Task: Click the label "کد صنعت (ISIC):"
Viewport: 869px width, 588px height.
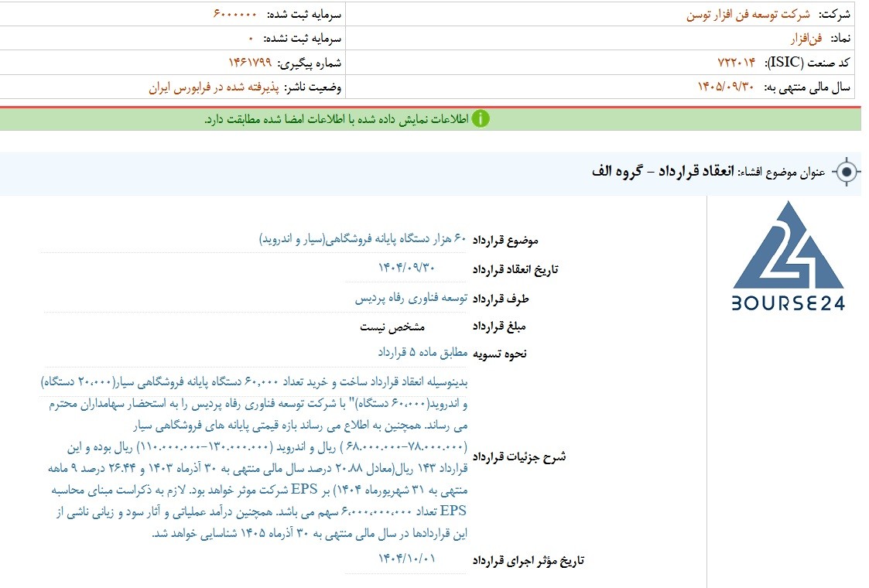Action: tap(808, 63)
